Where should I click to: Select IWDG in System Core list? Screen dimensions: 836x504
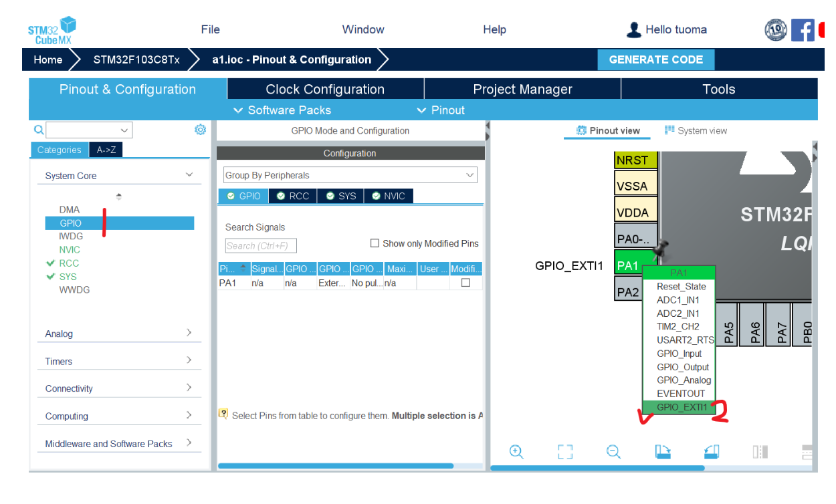pos(71,236)
